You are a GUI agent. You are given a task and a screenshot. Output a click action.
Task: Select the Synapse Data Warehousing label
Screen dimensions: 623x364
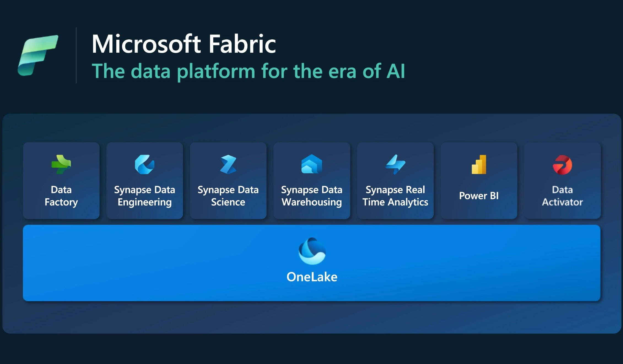(x=312, y=196)
